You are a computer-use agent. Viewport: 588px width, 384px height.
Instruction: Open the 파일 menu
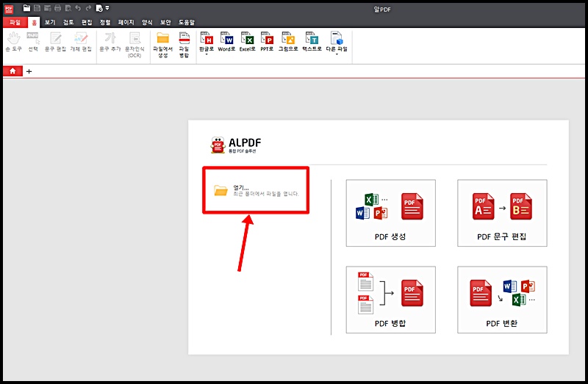click(15, 23)
